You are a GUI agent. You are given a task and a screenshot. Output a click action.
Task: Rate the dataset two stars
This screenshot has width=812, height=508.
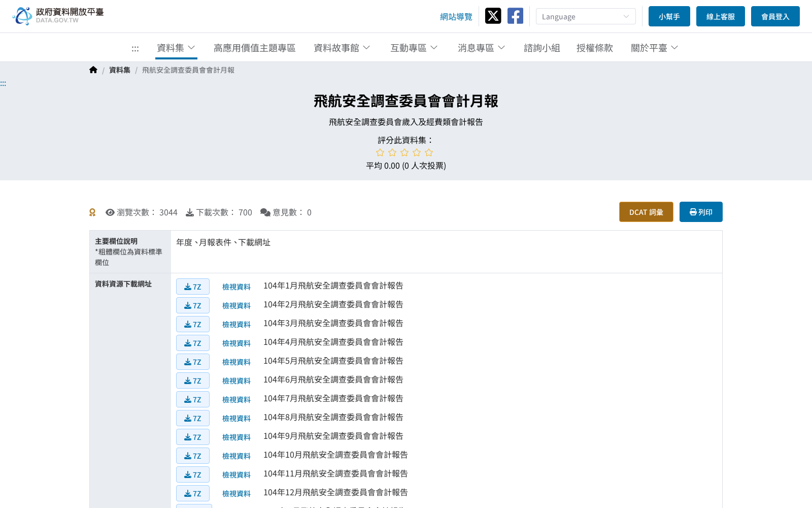(x=392, y=152)
